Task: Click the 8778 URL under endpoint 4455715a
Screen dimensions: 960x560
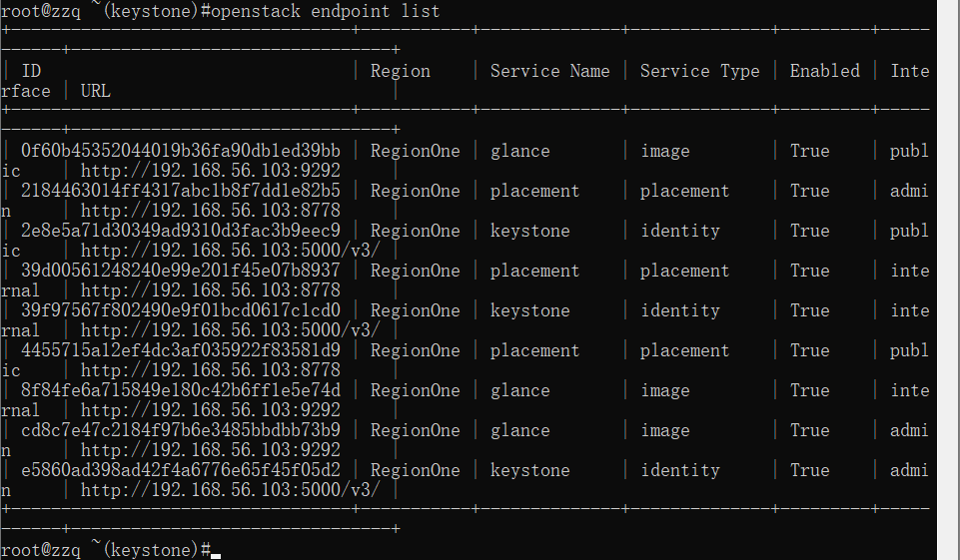Action: 211,370
